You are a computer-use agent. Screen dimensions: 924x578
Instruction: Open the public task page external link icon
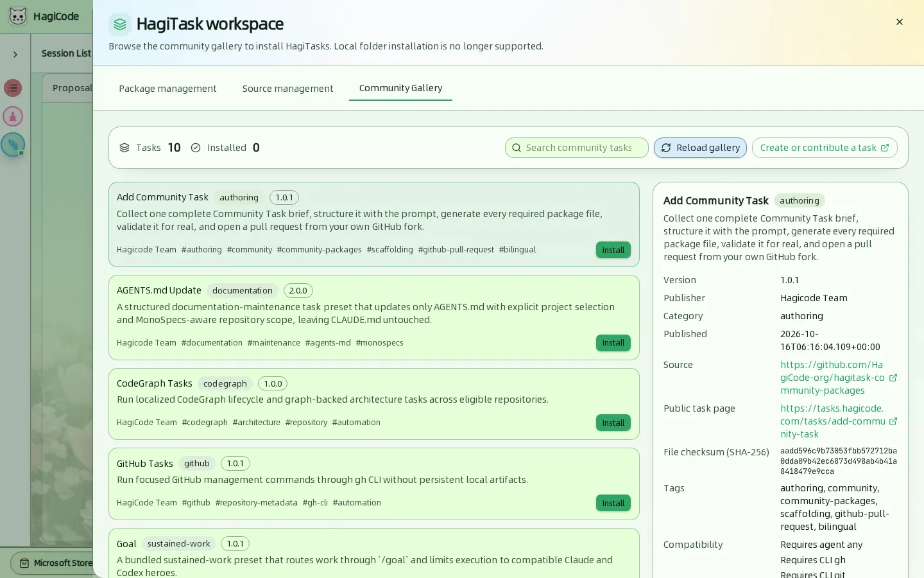[x=893, y=421]
